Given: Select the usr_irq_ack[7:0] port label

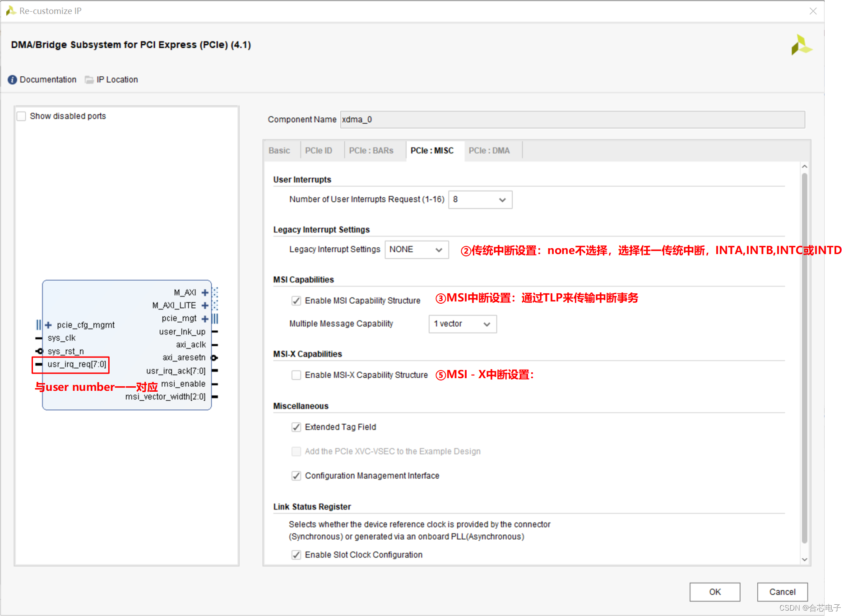Looking at the screenshot, I should (x=176, y=371).
